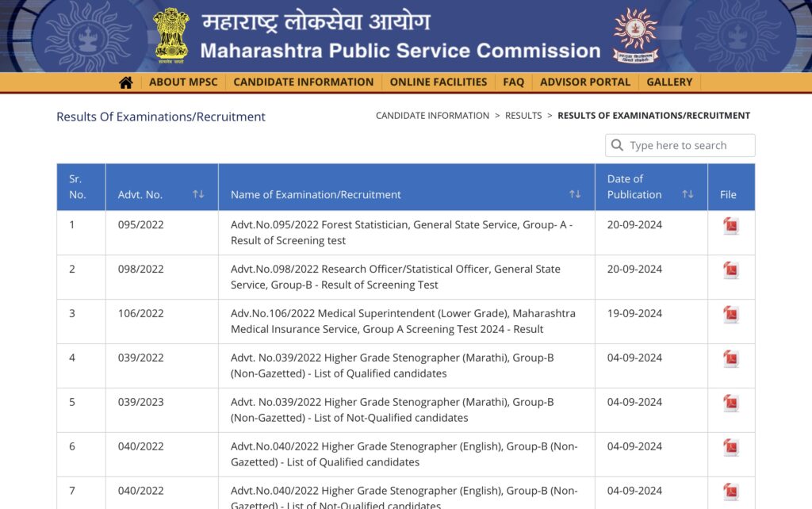Click RESULTS breadcrumb link
Screen dimensions: 812x509
coord(523,116)
